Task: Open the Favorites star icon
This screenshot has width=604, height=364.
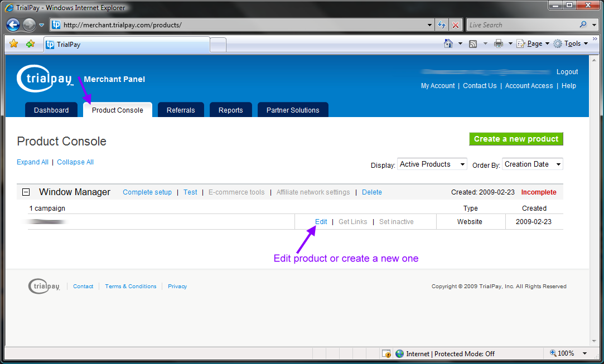Action: click(14, 44)
